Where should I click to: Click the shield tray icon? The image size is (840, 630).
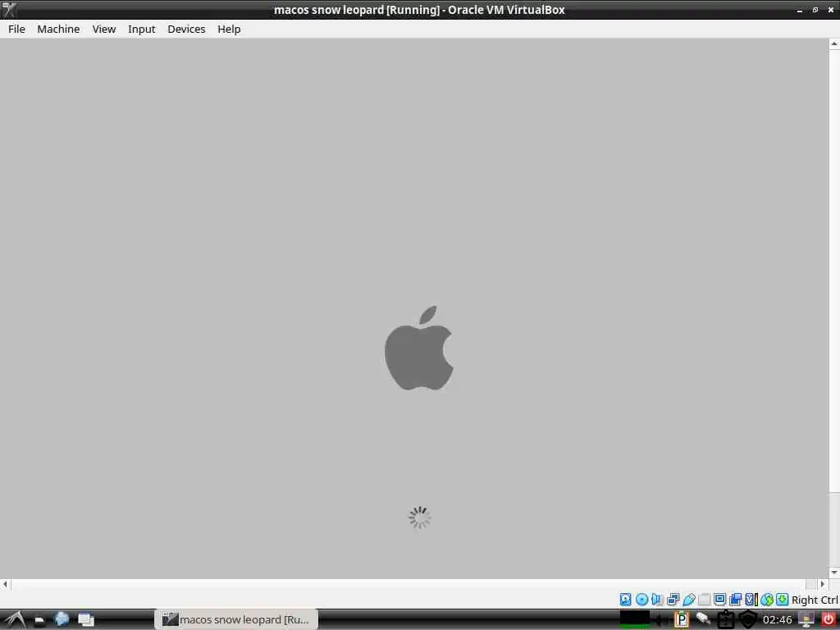[748, 619]
